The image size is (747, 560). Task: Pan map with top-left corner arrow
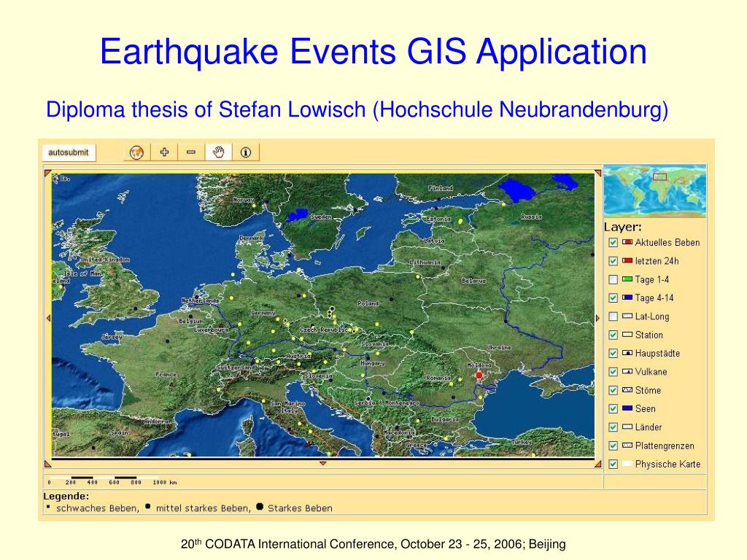point(47,173)
